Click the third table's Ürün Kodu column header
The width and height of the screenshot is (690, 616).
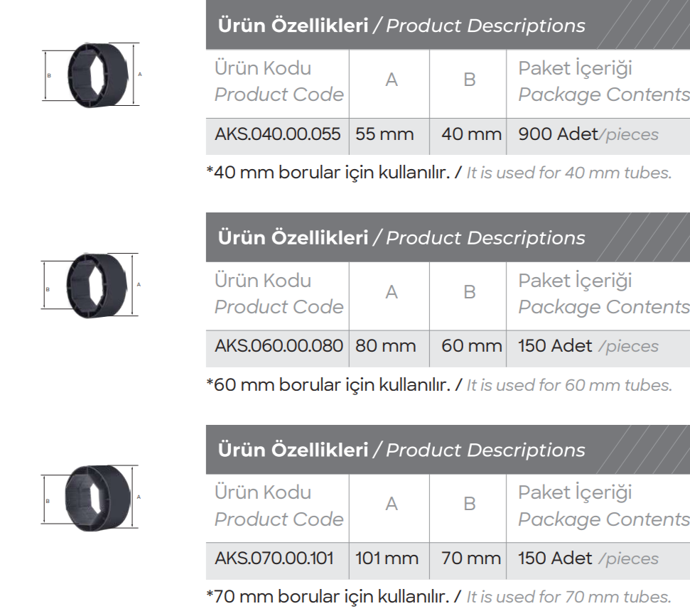pyautogui.click(x=279, y=504)
